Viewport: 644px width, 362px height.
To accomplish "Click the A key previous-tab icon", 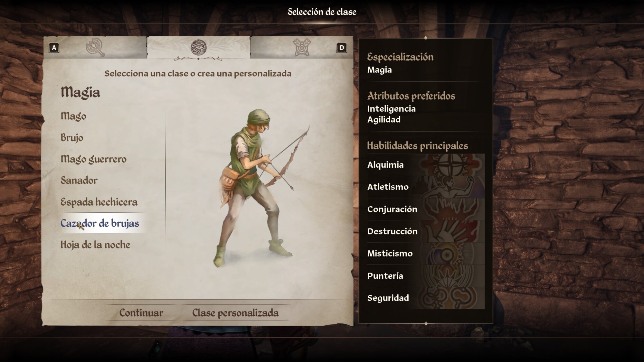I will 54,48.
